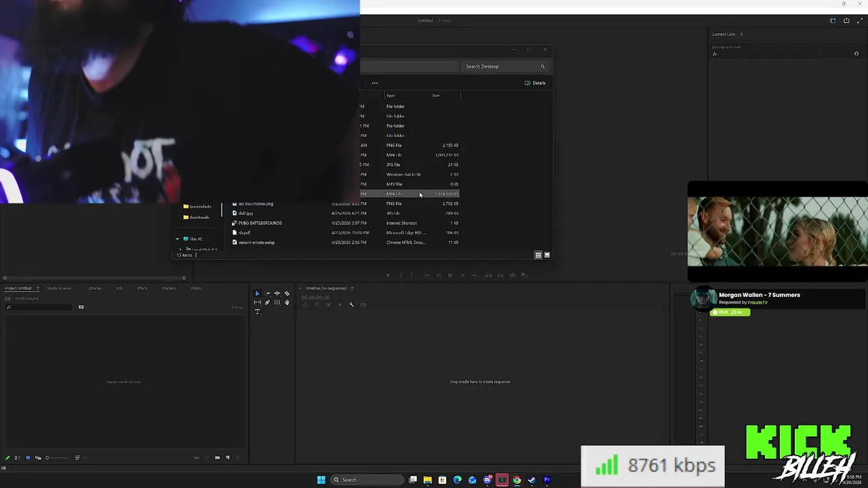868x488 pixels.
Task: Switch to History tab
Action: [x=196, y=288]
